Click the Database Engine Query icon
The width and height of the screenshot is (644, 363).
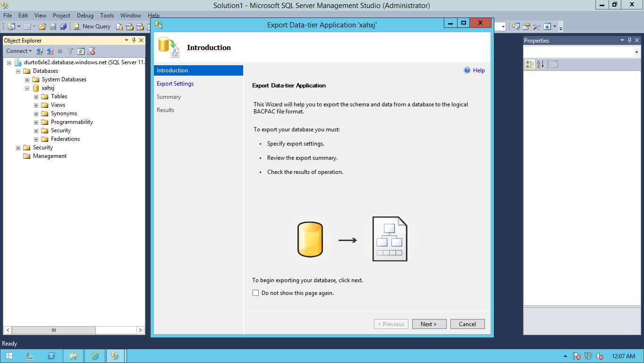[x=119, y=26]
